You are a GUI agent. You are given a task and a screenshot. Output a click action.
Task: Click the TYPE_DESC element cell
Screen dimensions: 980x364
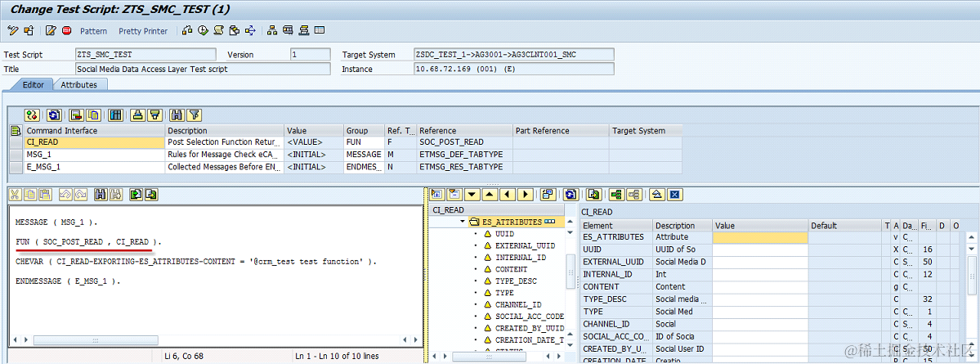617,299
